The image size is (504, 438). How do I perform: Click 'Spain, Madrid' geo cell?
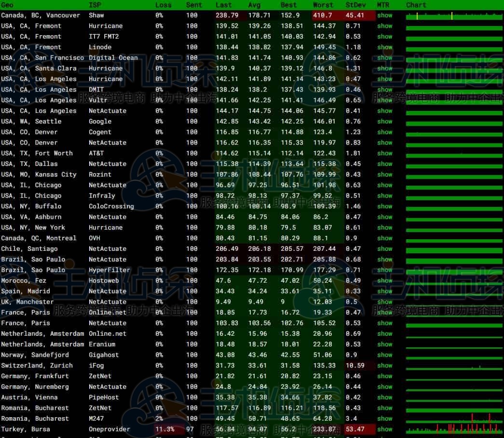coord(26,291)
